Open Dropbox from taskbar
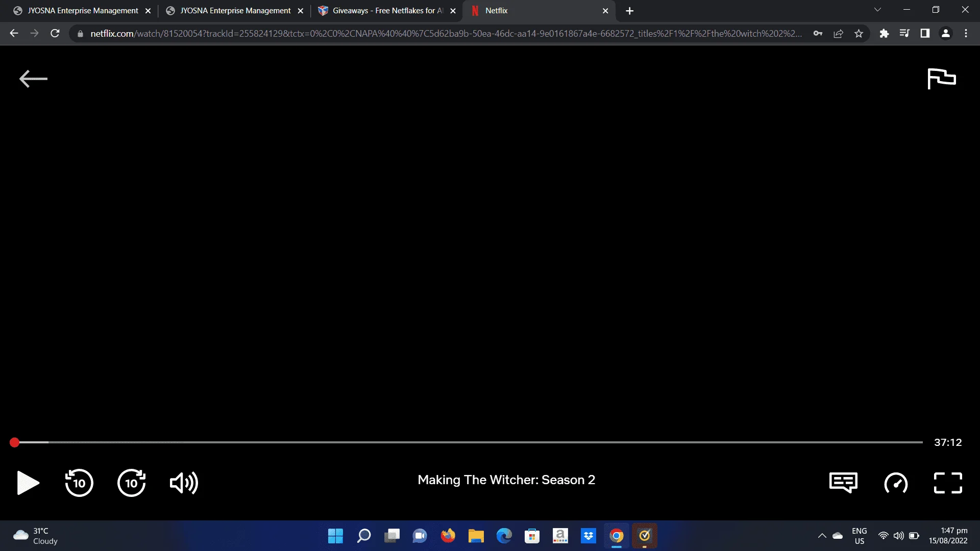This screenshot has width=980, height=551. 588,536
